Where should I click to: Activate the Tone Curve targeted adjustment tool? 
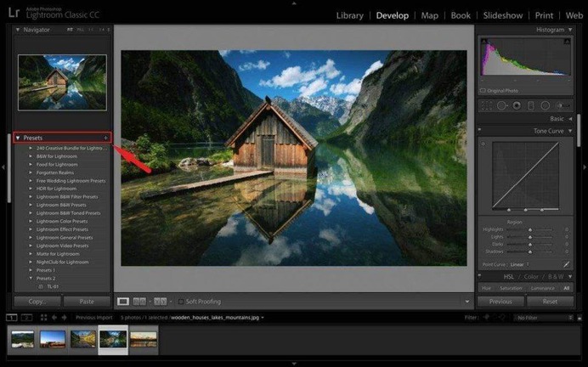(x=483, y=144)
